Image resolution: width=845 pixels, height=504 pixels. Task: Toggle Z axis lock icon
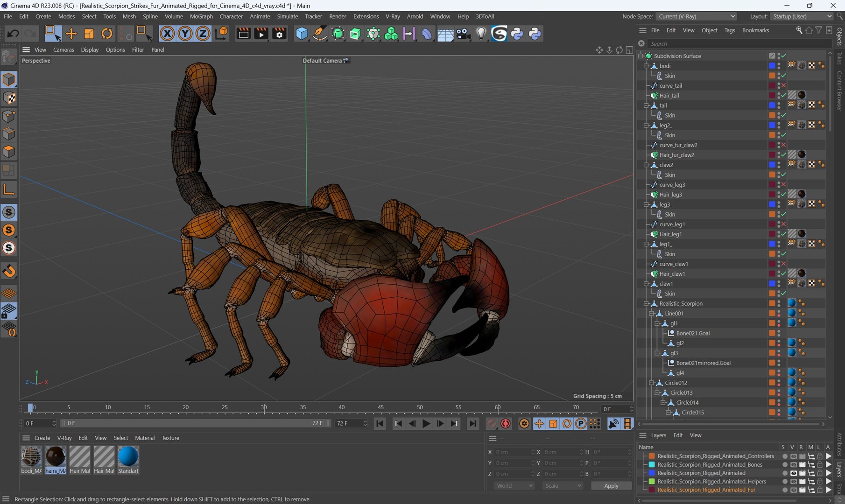[203, 34]
